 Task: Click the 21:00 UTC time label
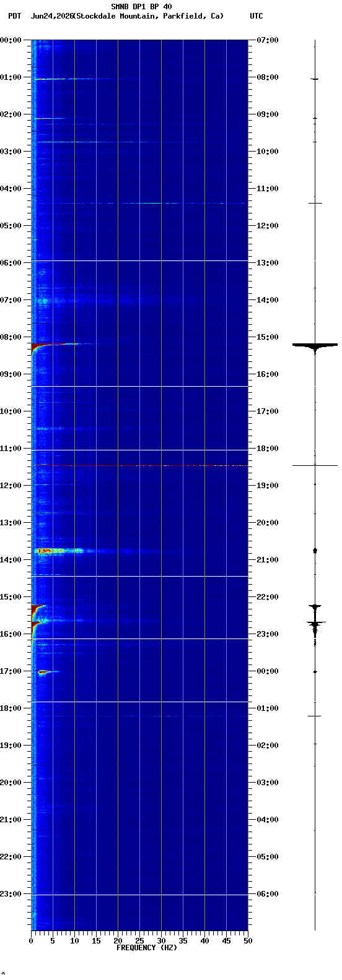tap(267, 560)
